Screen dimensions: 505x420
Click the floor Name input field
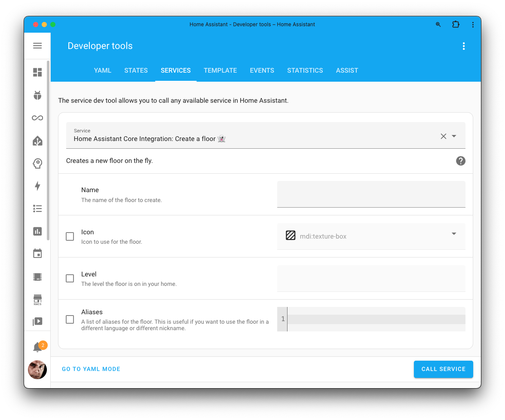(371, 194)
